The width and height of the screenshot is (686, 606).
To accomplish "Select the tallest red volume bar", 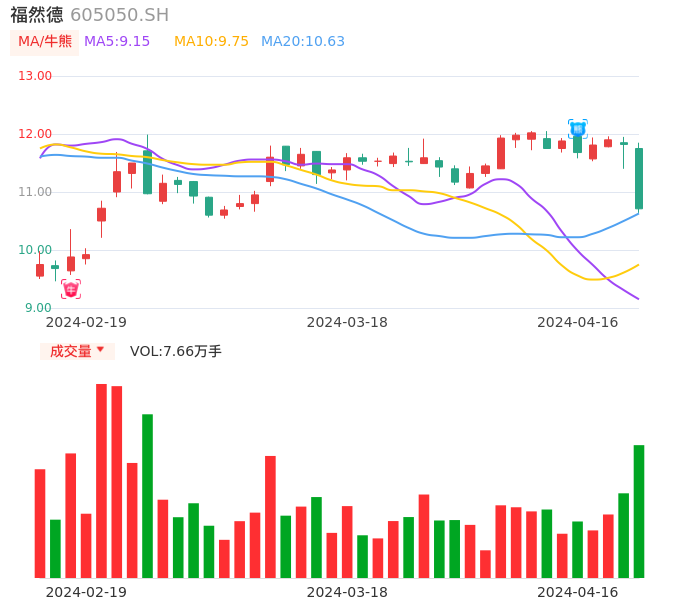I will (101, 480).
